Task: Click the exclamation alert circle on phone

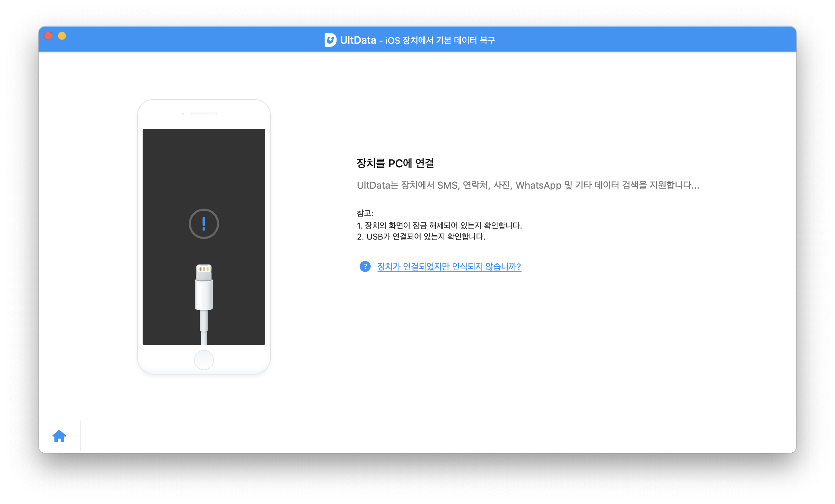Action: pyautogui.click(x=204, y=224)
